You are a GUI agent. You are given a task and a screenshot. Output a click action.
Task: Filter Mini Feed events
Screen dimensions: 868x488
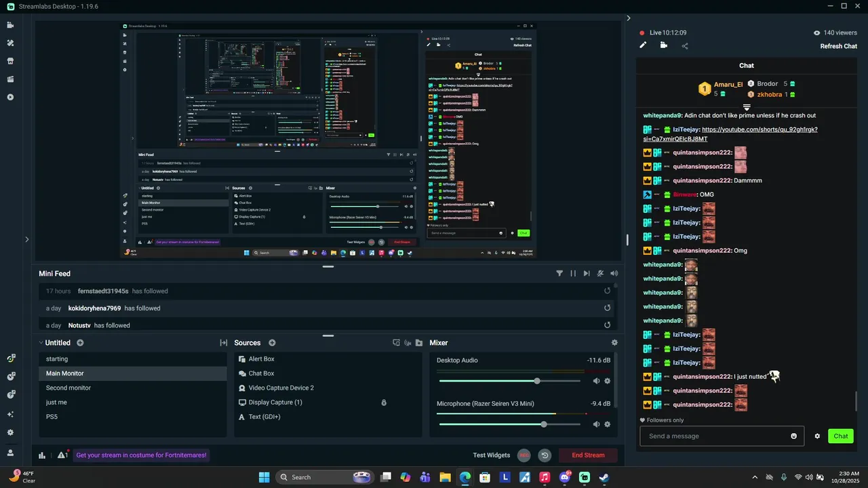(x=559, y=273)
